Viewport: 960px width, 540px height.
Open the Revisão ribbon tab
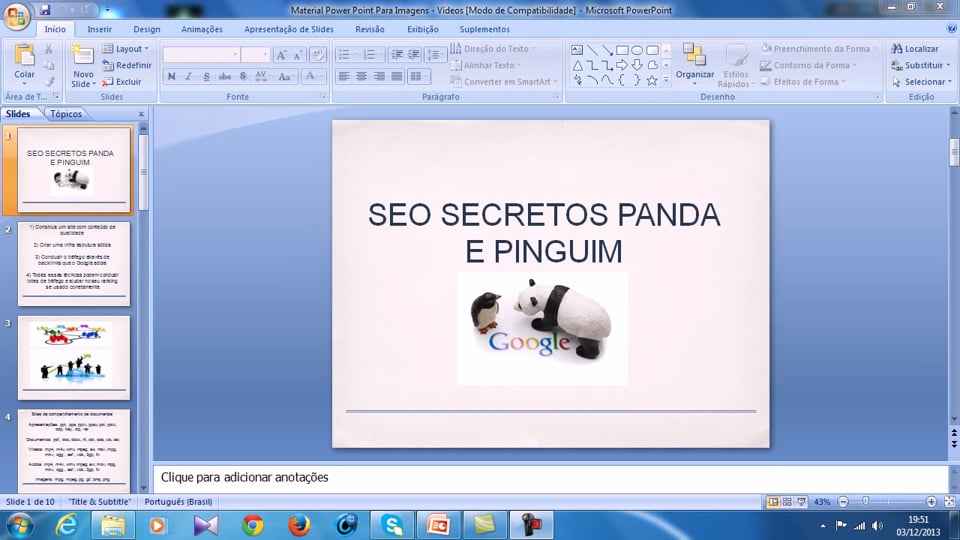pos(370,29)
